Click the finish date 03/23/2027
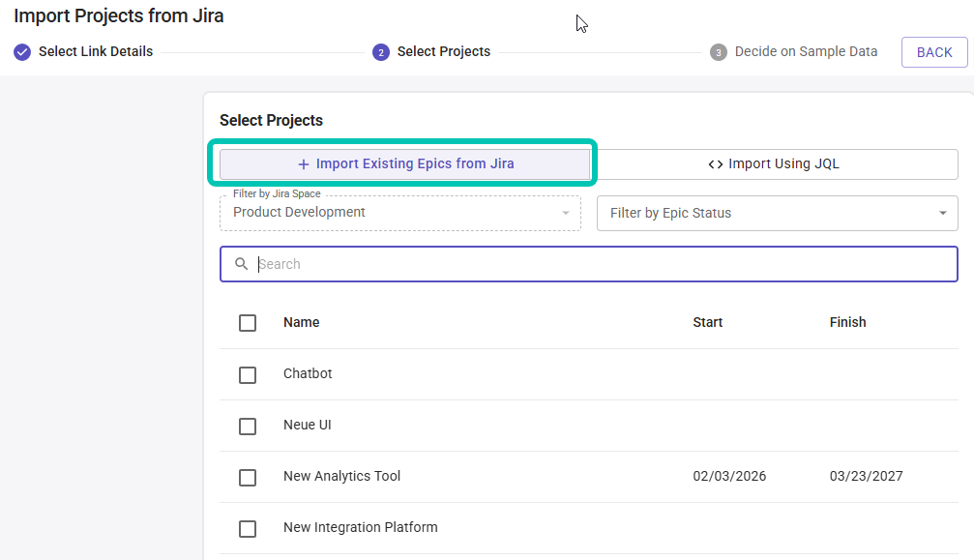The width and height of the screenshot is (974, 560). coord(866,476)
